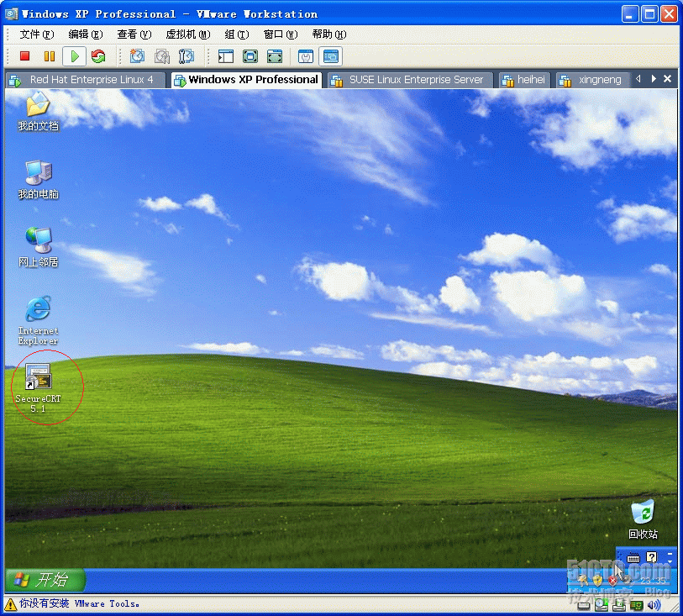Reset the virtual machine with the restart icon
683x616 pixels.
(x=98, y=56)
